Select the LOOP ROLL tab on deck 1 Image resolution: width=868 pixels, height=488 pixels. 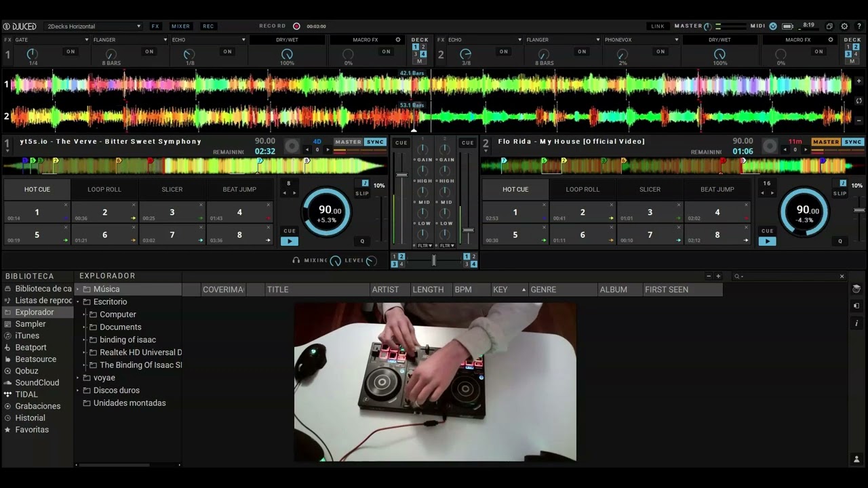point(104,190)
